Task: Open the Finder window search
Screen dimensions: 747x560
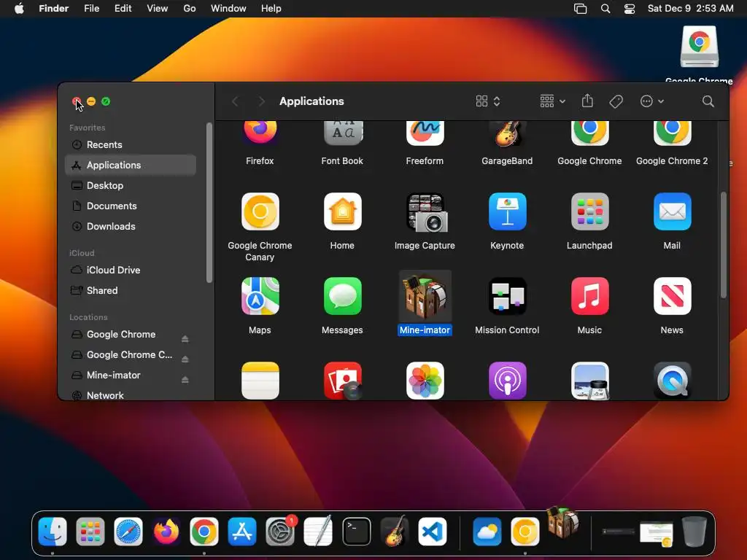Action: pyautogui.click(x=708, y=101)
